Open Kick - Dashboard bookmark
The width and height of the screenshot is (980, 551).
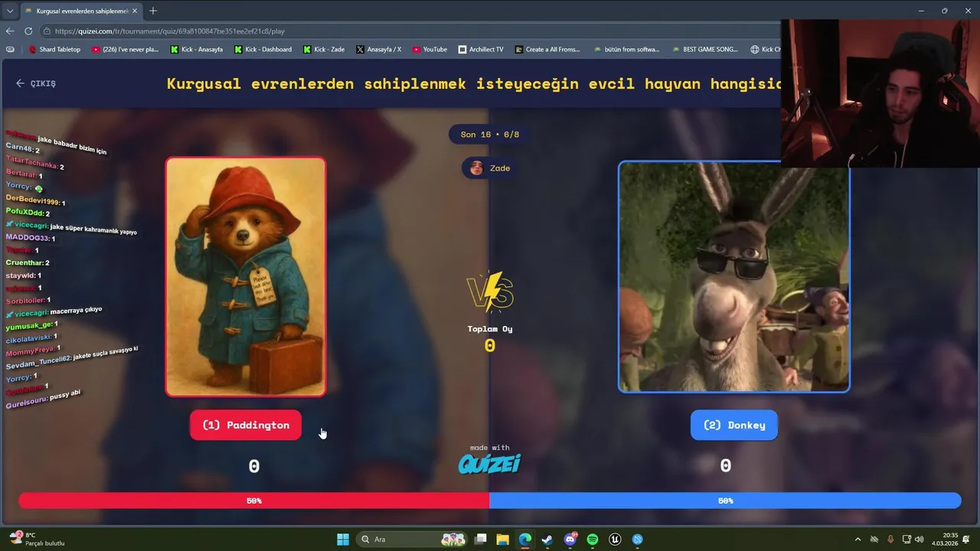point(263,49)
